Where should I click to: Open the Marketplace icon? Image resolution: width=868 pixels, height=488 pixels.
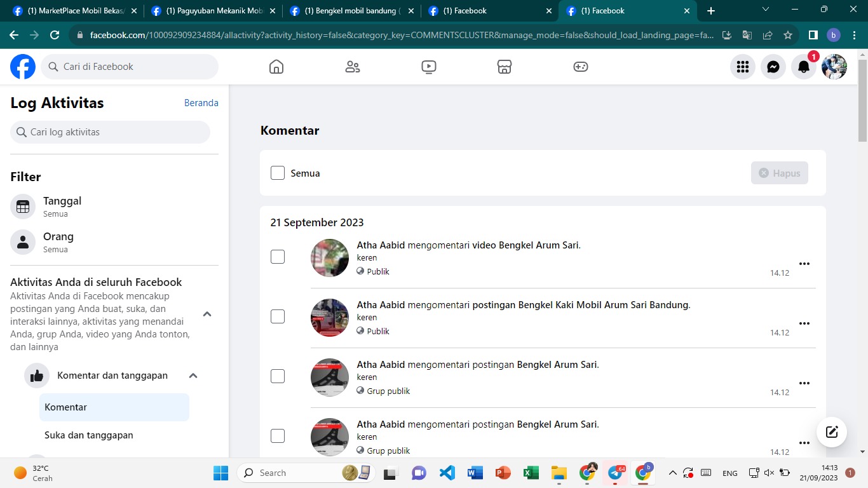point(505,67)
